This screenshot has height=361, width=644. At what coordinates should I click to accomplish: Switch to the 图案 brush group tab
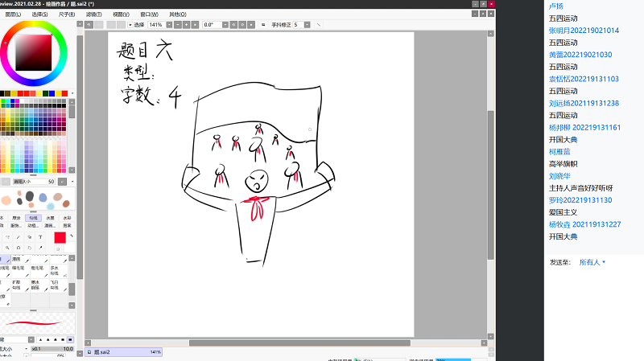pyautogui.click(x=67, y=225)
